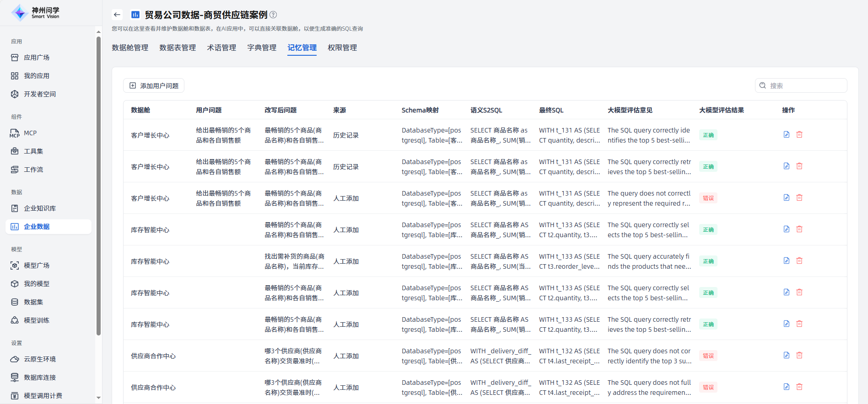Open MCP from the sidebar
The width and height of the screenshot is (868, 404).
click(30, 133)
